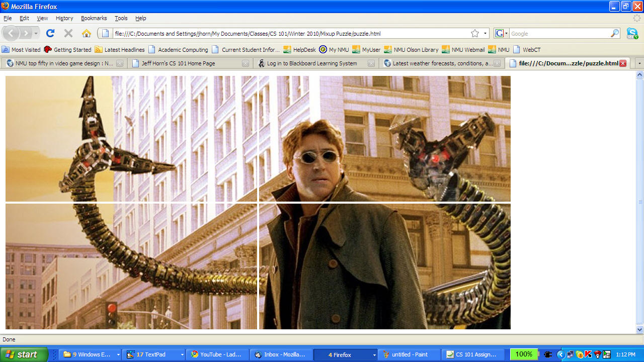Viewport: 644px width, 362px height.
Task: Open the Academic Computing bookmark
Action: coord(178,50)
